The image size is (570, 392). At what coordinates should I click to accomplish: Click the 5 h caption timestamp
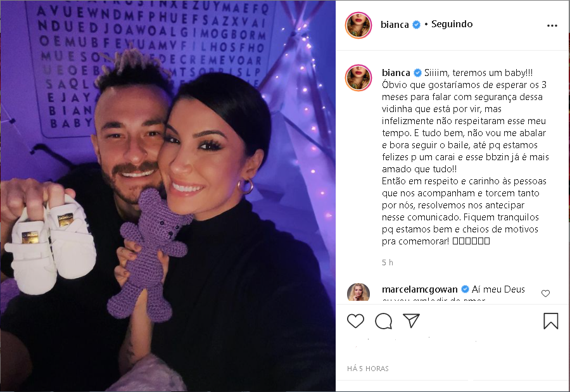coord(388,263)
